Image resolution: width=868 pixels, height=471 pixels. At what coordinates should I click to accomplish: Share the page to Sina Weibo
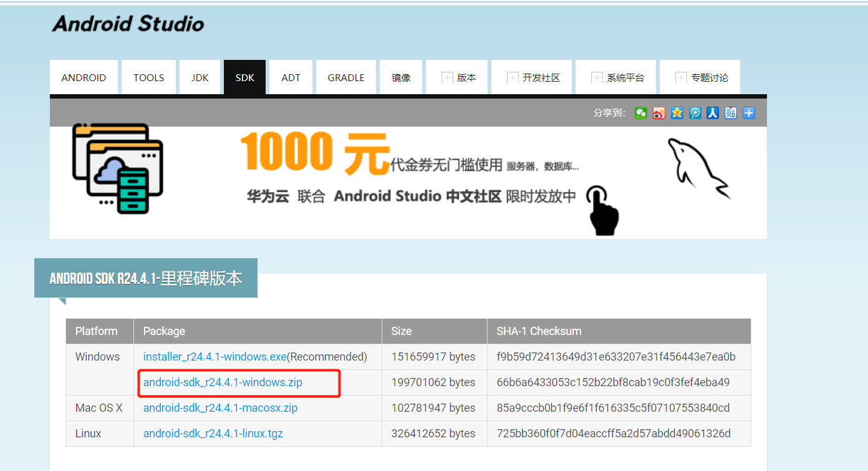click(658, 113)
